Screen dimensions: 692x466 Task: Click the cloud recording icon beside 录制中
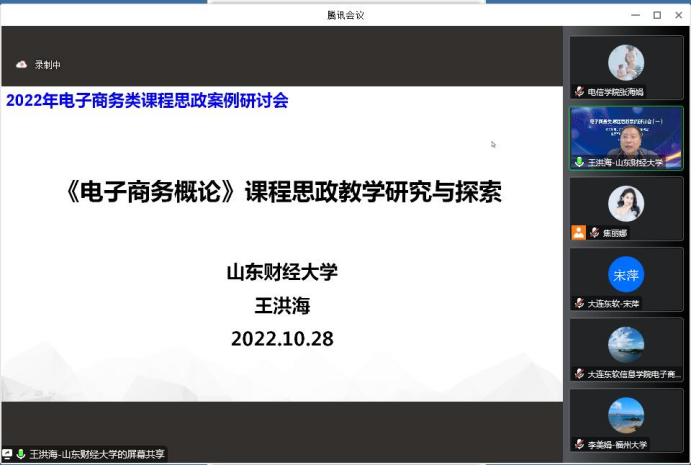pos(22,65)
